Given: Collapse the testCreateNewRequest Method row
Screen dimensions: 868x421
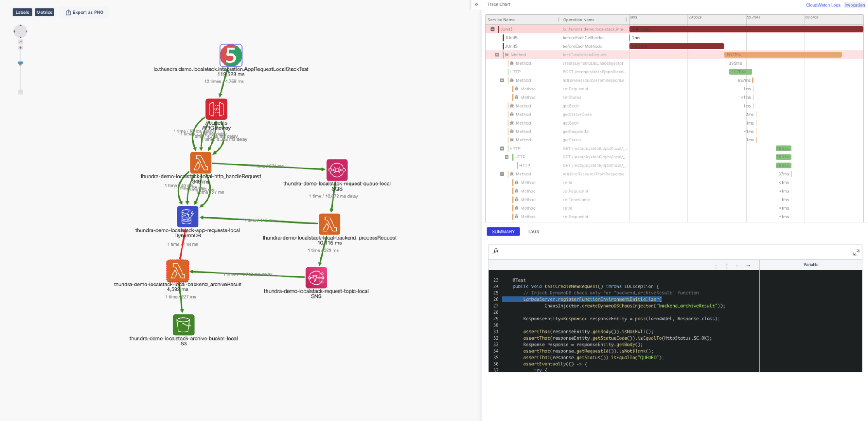Looking at the screenshot, I should [497, 55].
